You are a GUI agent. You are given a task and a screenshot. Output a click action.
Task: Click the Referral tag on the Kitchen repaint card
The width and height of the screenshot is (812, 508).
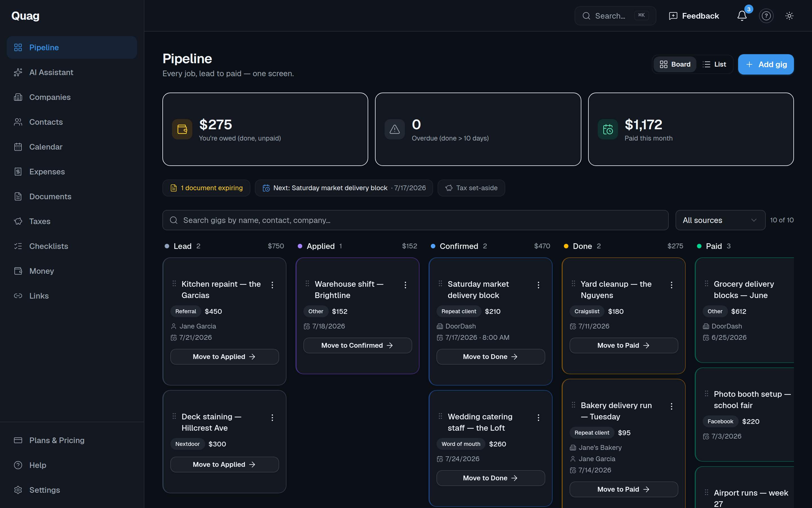pos(186,312)
